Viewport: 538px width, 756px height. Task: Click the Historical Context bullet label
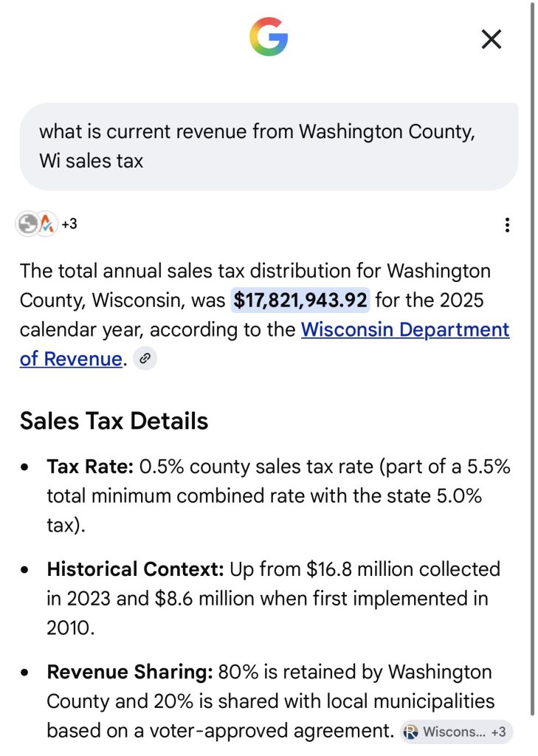click(x=136, y=569)
